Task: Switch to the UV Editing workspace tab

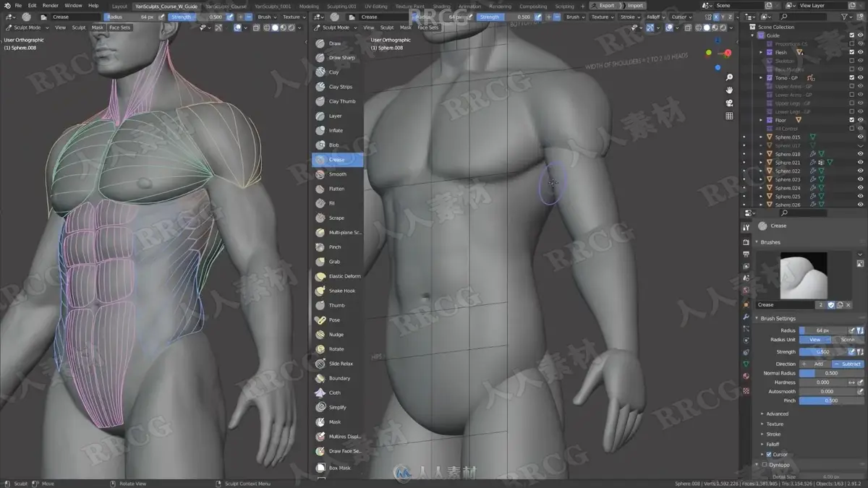Action: pos(375,6)
